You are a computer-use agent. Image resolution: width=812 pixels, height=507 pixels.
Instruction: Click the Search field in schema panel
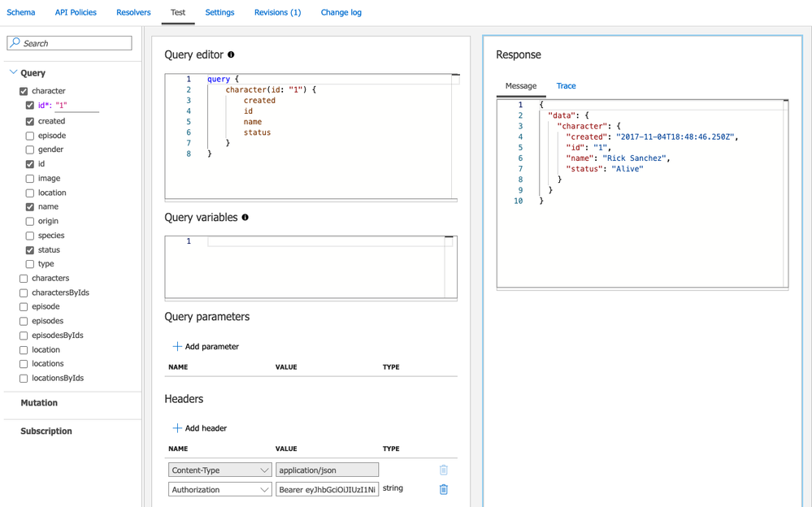(69, 43)
